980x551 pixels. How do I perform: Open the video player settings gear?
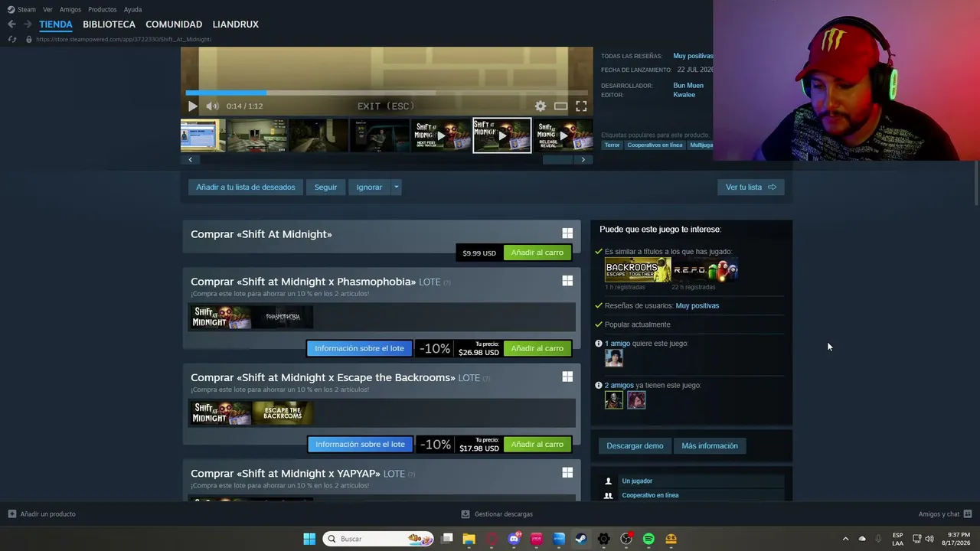tap(541, 106)
